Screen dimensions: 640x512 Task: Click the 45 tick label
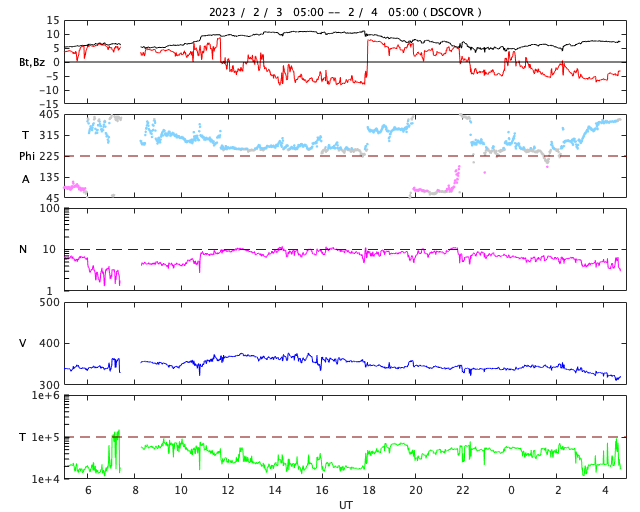53,198
